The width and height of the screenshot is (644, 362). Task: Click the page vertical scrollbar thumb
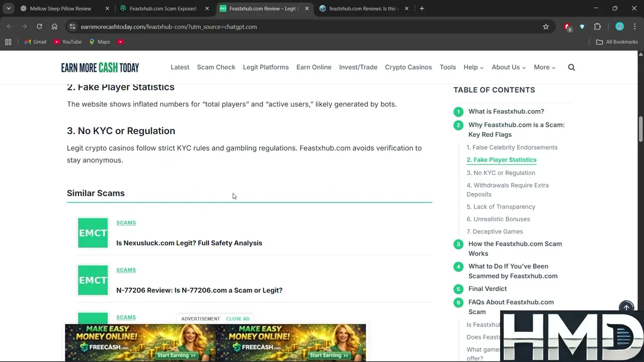point(640,130)
